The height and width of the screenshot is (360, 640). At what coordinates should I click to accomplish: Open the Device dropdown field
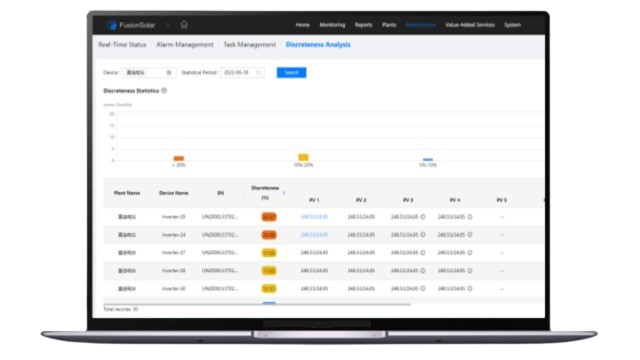pos(149,73)
